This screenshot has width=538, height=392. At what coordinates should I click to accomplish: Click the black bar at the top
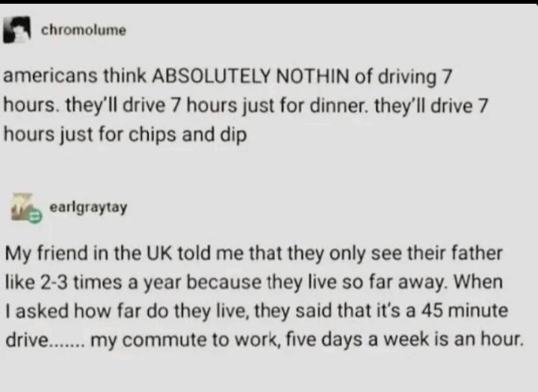pos(269,2)
